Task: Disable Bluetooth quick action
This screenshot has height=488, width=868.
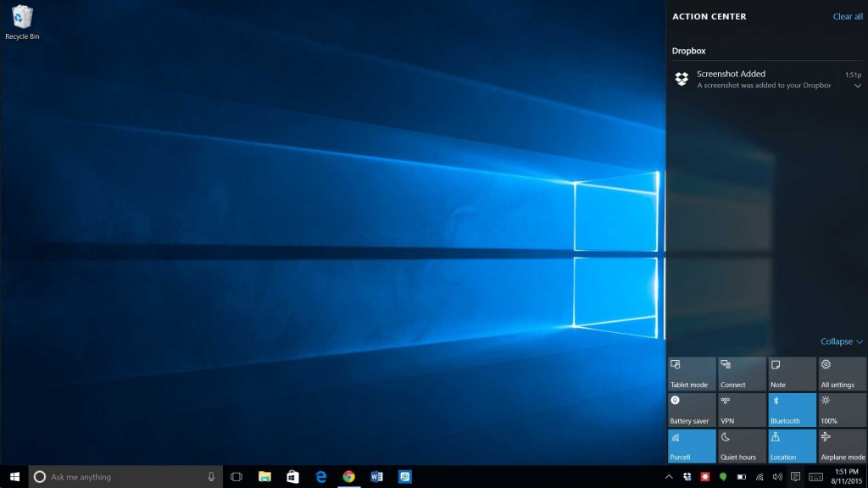Action: coord(792,409)
